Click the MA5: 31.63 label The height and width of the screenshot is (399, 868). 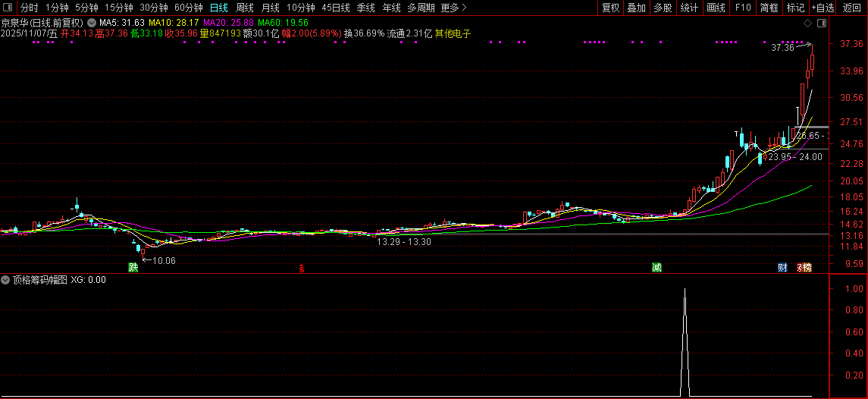[122, 24]
